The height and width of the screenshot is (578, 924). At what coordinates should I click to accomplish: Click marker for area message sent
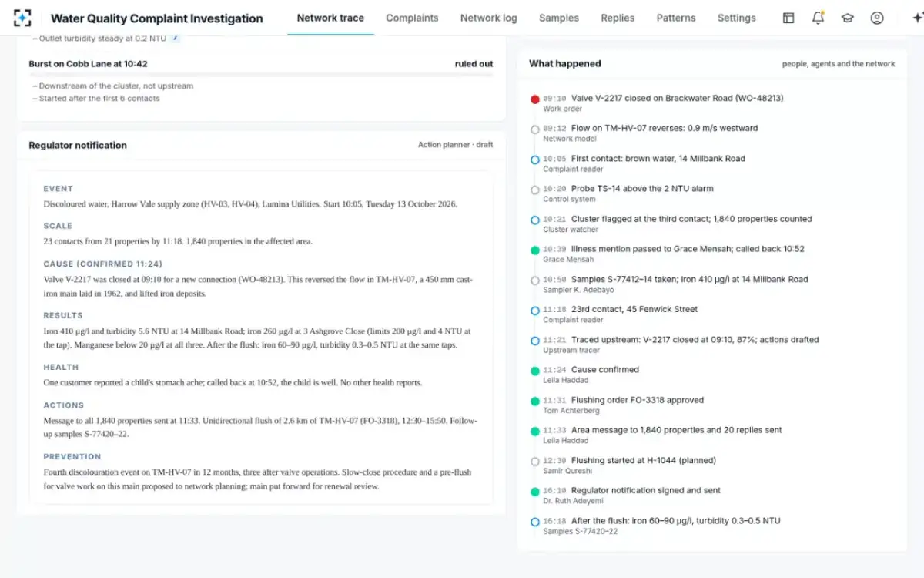coord(535,432)
